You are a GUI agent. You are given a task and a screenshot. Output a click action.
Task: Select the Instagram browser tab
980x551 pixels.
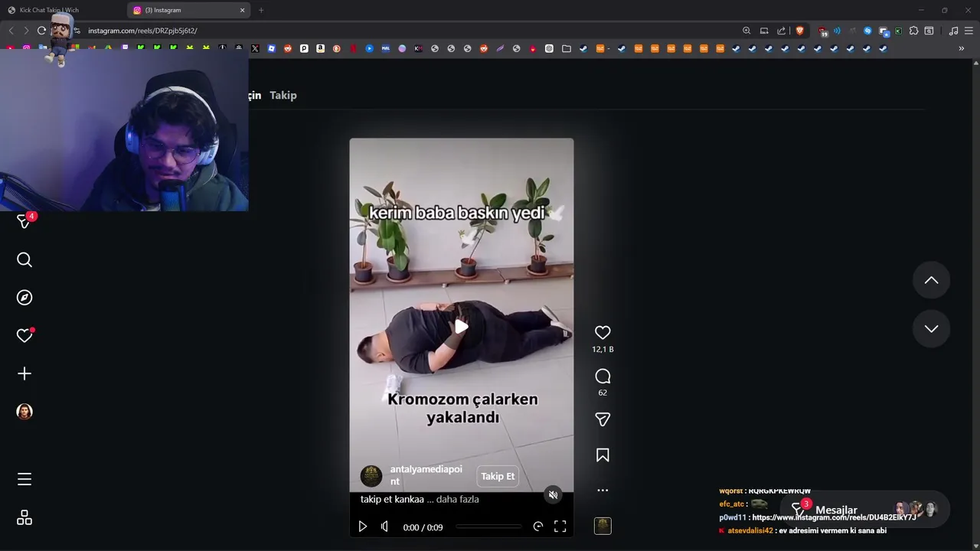(189, 10)
